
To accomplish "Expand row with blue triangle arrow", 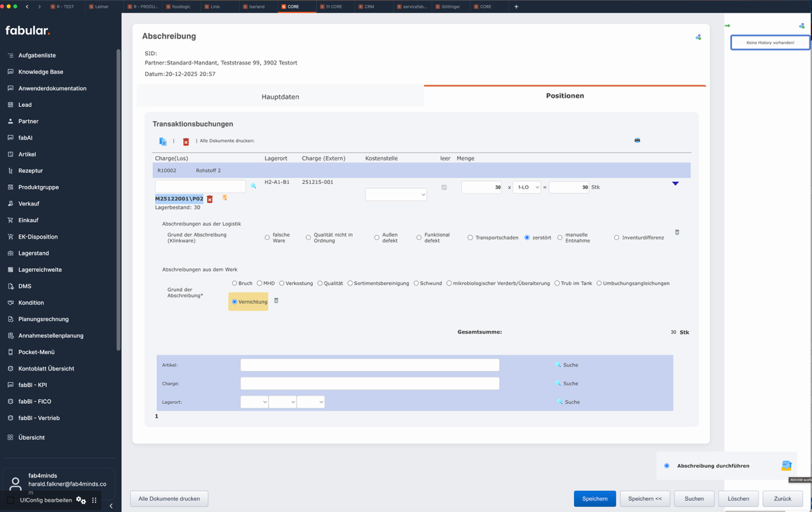I will pyautogui.click(x=675, y=184).
